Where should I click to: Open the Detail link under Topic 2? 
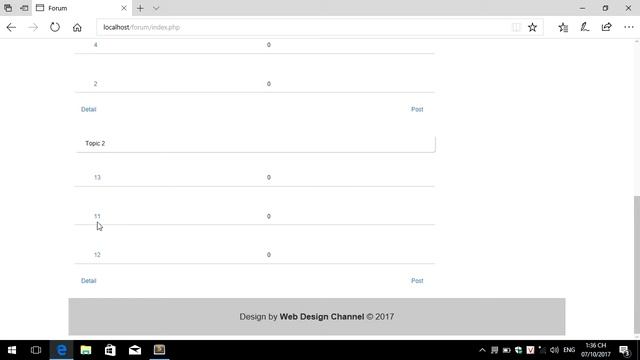click(89, 280)
